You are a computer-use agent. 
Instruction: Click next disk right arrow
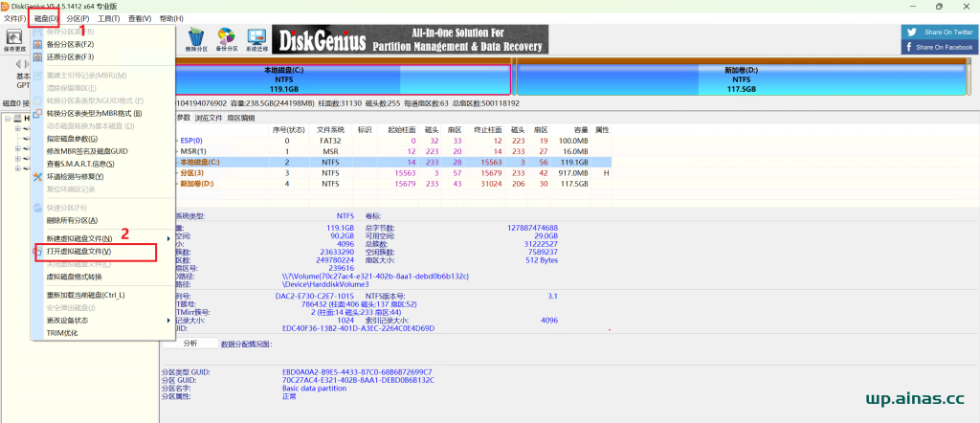27,64
